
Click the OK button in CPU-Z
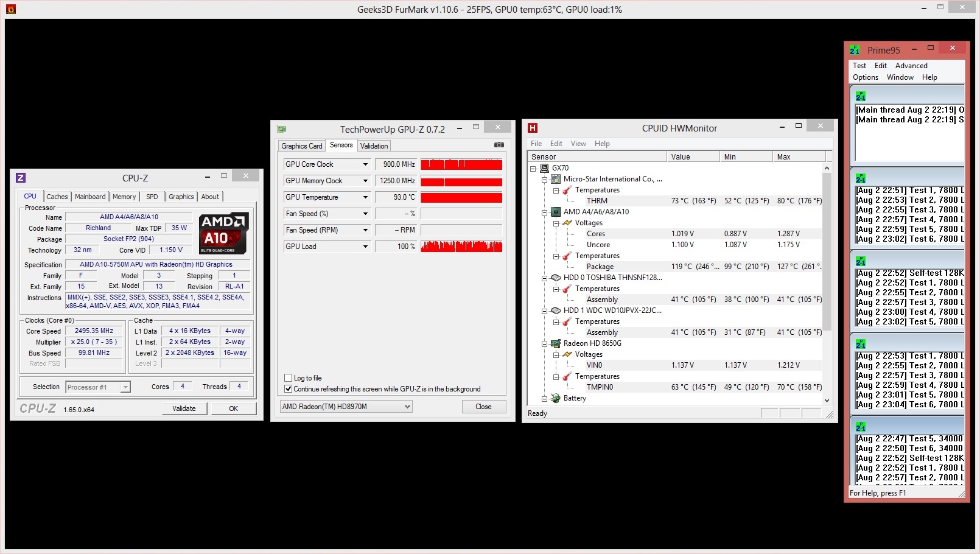coord(234,408)
